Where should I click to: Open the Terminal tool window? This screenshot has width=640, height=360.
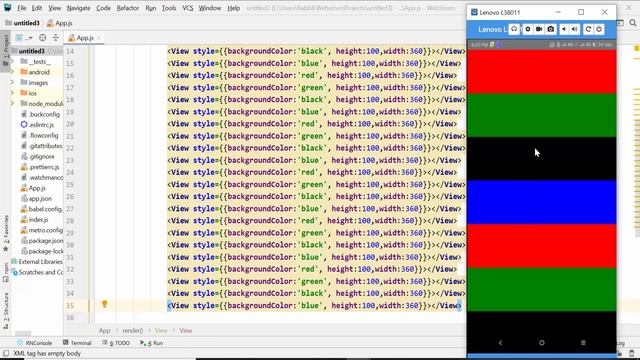(77, 343)
